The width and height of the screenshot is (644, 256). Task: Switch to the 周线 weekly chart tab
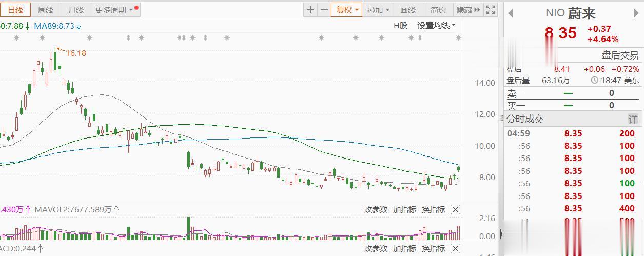coord(46,10)
